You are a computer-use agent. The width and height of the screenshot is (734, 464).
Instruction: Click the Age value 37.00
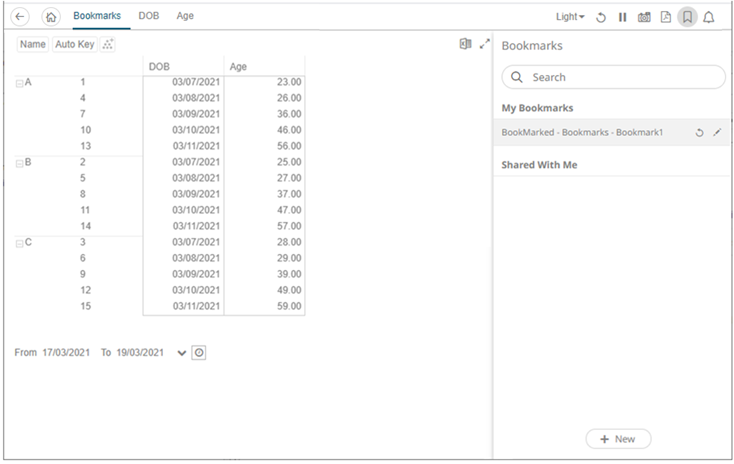click(x=289, y=194)
